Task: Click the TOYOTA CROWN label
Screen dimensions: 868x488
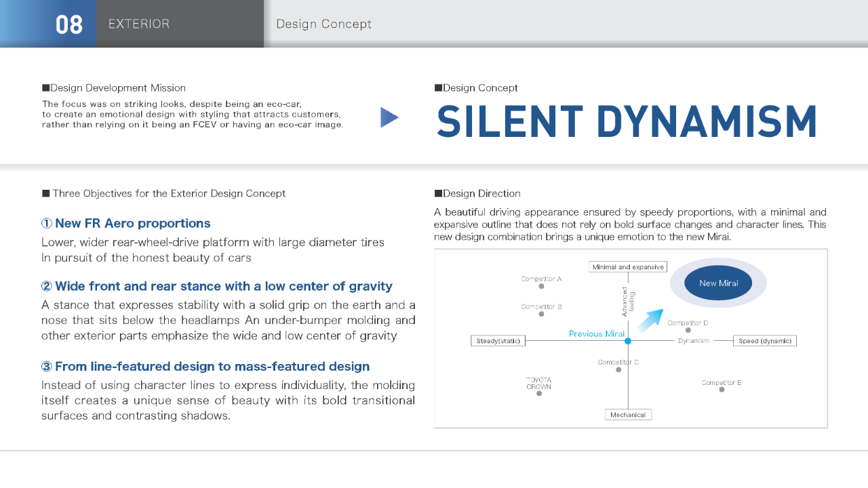Action: click(x=539, y=383)
